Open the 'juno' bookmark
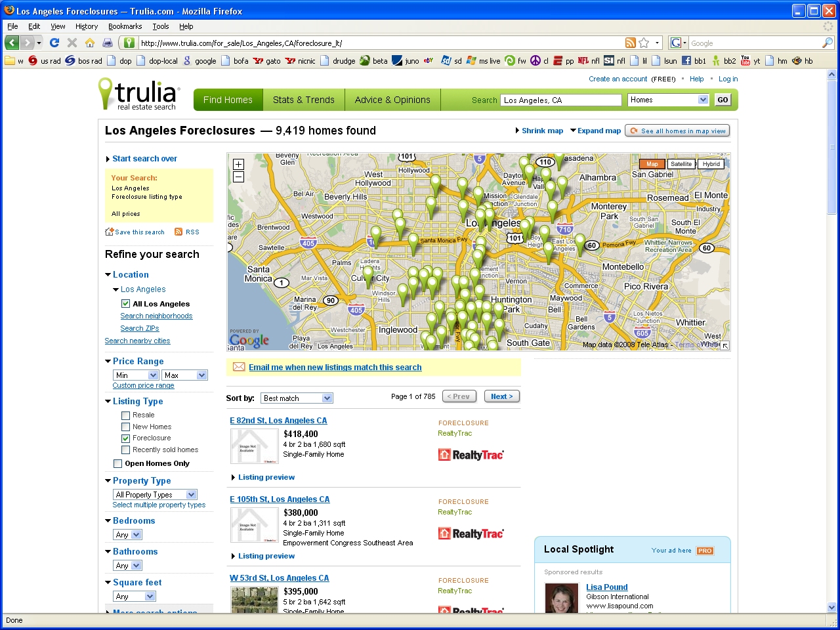This screenshot has height=630, width=840. point(406,60)
